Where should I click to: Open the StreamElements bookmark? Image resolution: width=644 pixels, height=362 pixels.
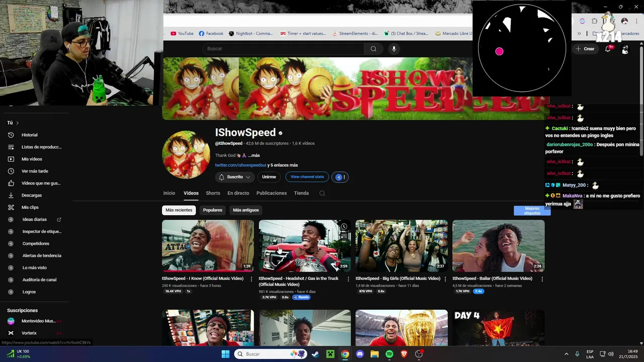[x=355, y=34]
